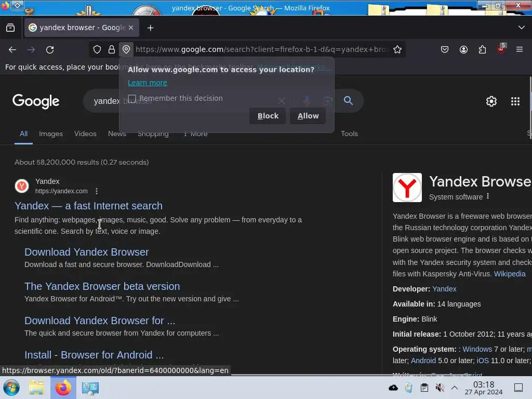The width and height of the screenshot is (532, 399).
Task: Unmute the volume tray icon
Action: point(440,388)
